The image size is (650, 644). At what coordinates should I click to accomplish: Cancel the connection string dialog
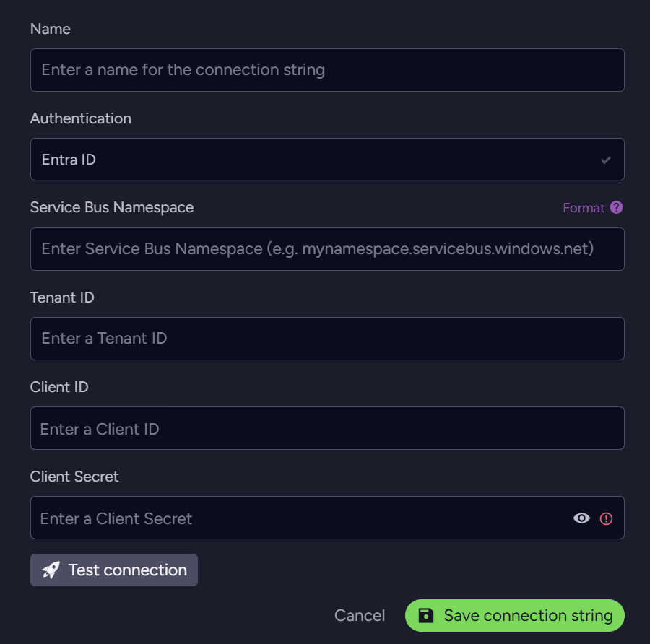(360, 615)
